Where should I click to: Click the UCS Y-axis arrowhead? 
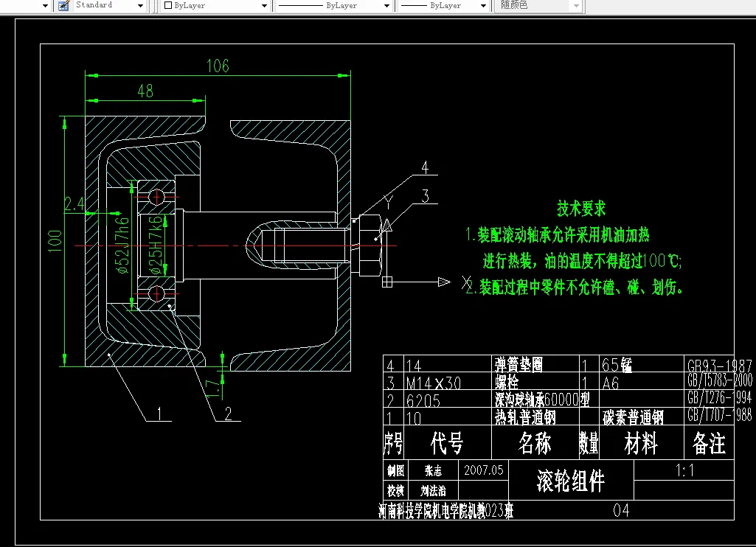(387, 225)
